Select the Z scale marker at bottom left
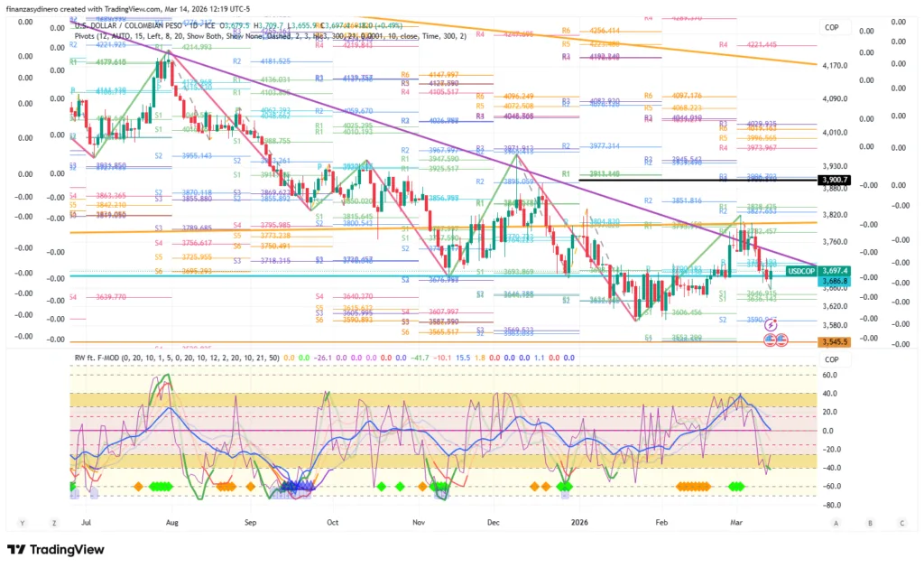This screenshot has width=924, height=568. pyautogui.click(x=53, y=522)
